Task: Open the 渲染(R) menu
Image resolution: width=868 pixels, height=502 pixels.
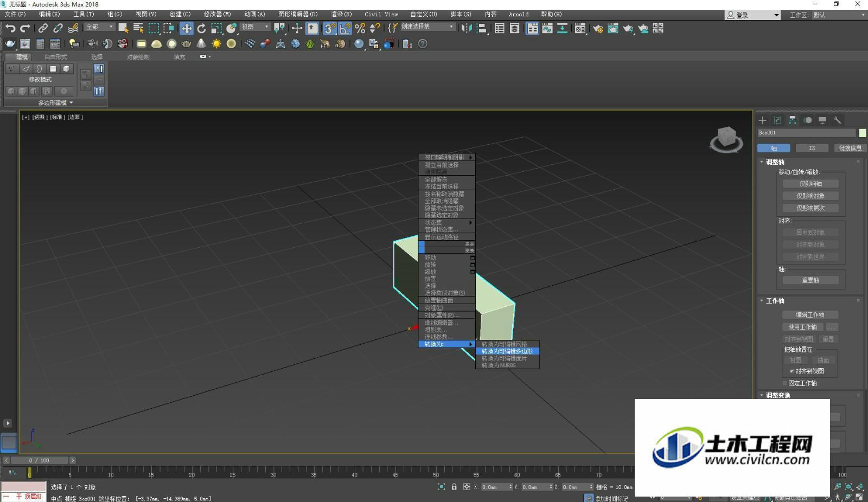Action: pos(341,14)
